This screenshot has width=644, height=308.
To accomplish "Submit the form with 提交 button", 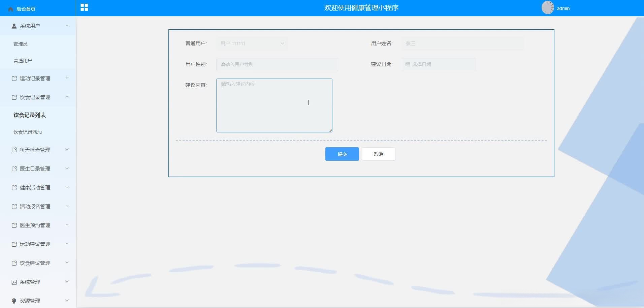I will click(x=342, y=154).
